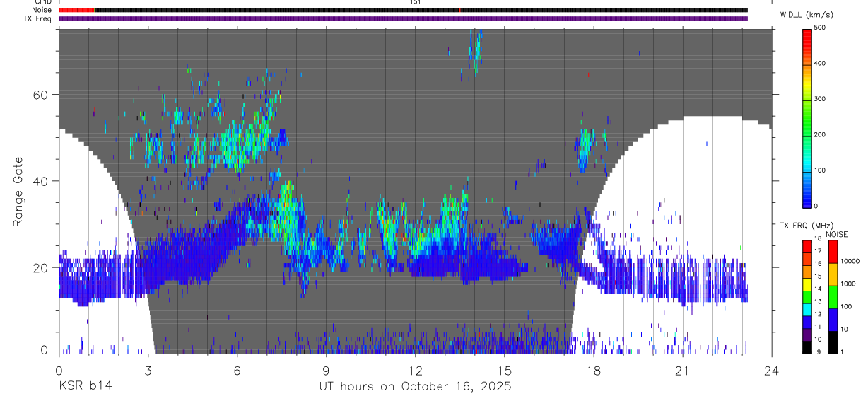Click the 11 label on the TX FRQ legend
Screen dimensions: 868x401
[818, 327]
